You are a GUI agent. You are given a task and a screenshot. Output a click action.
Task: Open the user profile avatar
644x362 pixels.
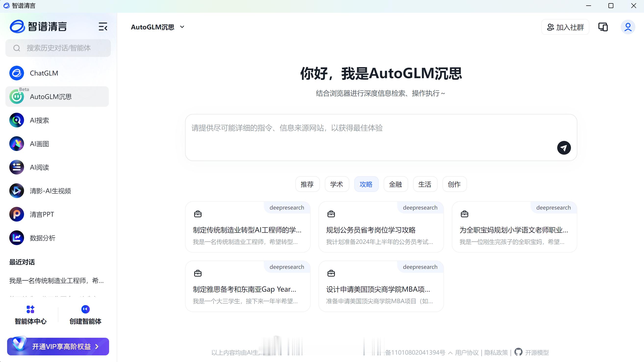tap(628, 27)
